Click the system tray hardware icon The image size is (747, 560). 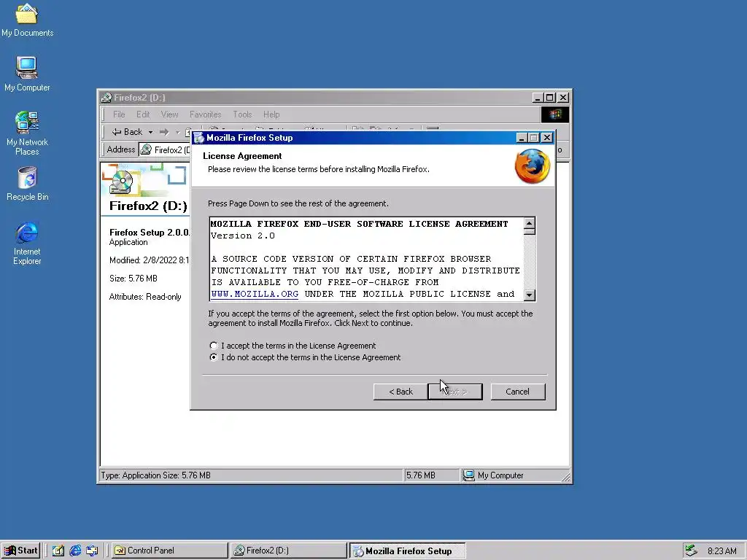click(690, 551)
